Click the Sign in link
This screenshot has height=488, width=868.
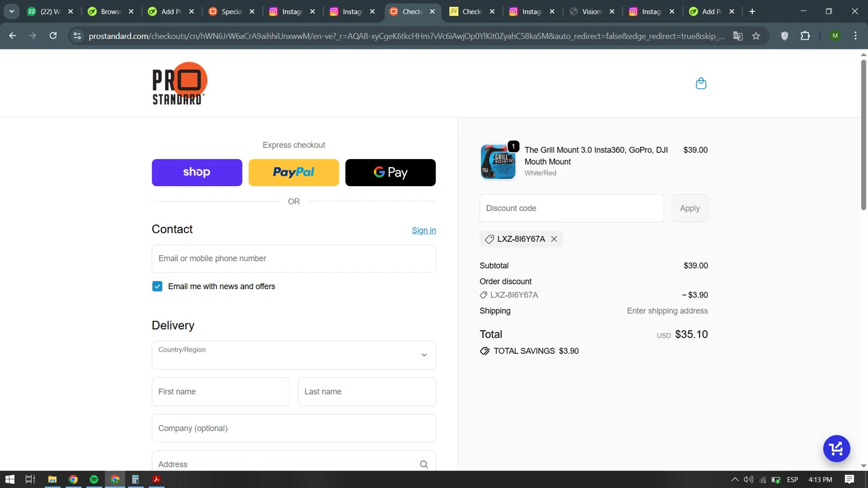424,230
